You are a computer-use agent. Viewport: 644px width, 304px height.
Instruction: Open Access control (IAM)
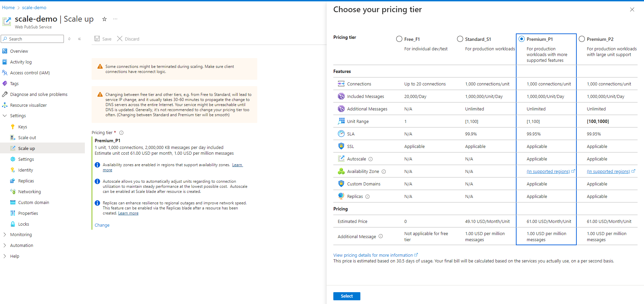coord(30,73)
